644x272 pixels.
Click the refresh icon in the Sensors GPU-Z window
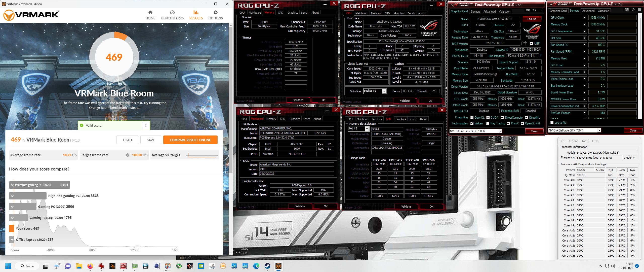coord(633,9)
